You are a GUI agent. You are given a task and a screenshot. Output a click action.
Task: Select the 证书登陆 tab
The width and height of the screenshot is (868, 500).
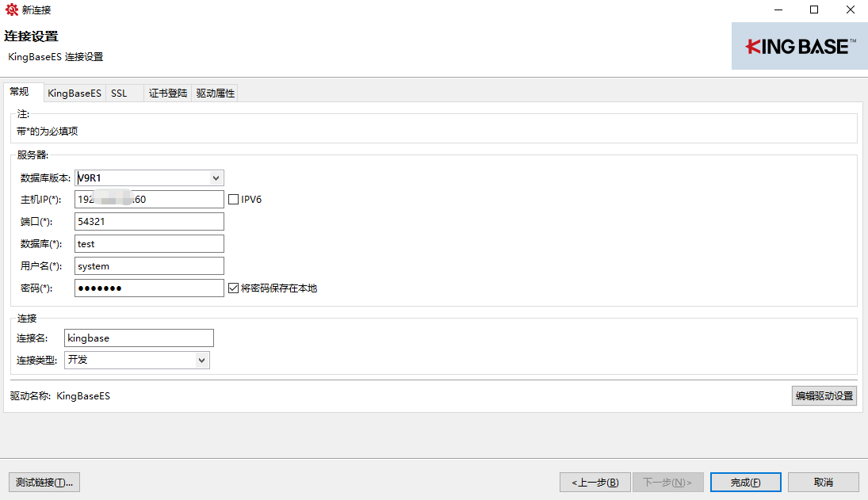tap(168, 94)
